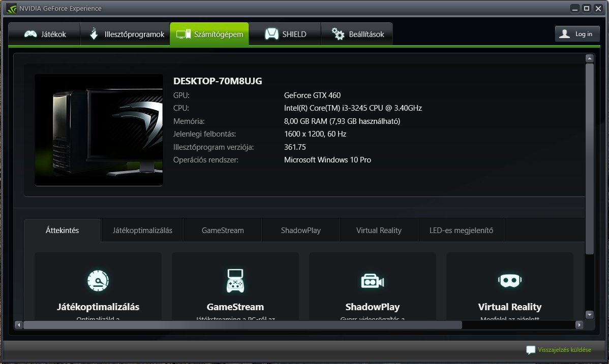Click the ShadowPlay camcorder icon
Image resolution: width=609 pixels, height=364 pixels.
point(373,281)
